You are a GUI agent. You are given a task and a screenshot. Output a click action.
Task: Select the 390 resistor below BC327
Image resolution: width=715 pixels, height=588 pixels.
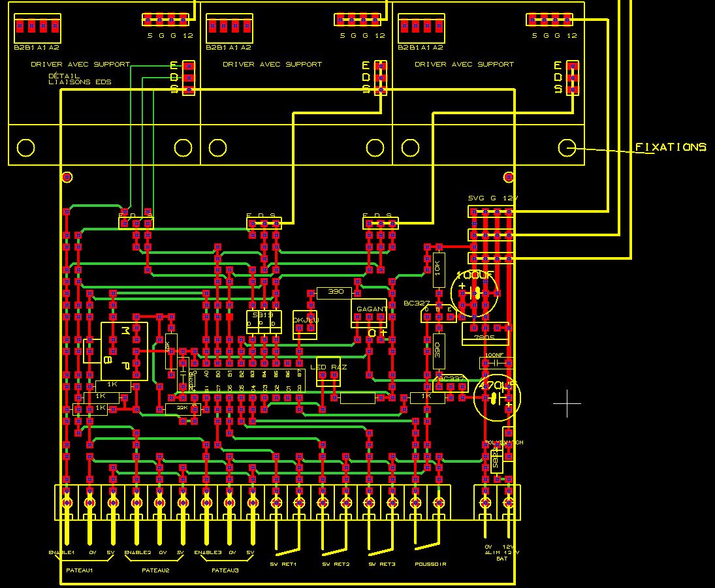pyautogui.click(x=439, y=352)
